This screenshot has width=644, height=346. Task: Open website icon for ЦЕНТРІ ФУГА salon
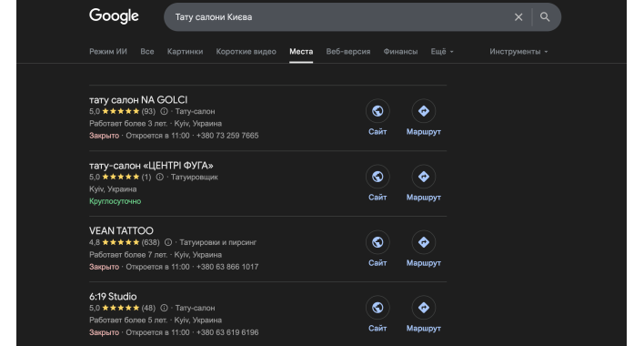tap(377, 177)
